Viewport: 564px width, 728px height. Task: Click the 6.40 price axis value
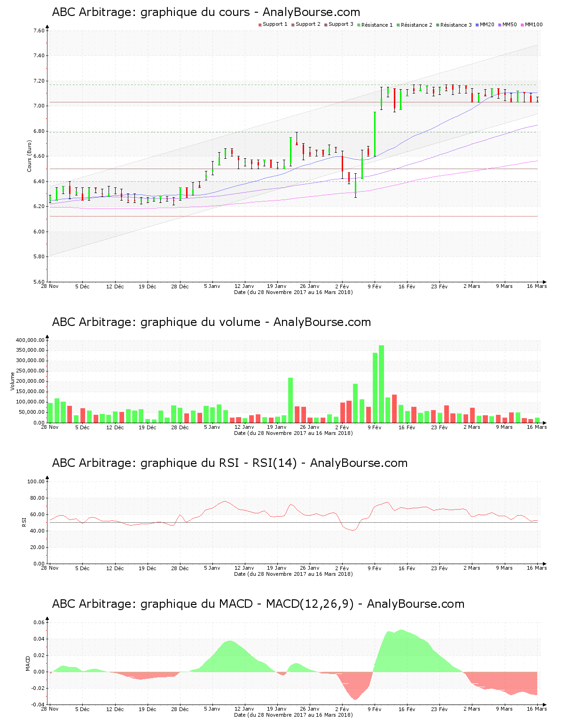39,181
